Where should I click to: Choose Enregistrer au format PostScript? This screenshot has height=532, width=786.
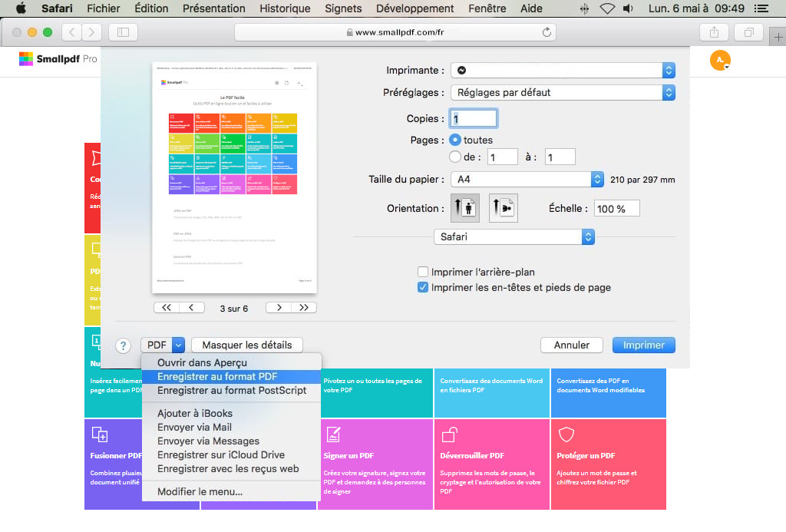[x=232, y=390]
